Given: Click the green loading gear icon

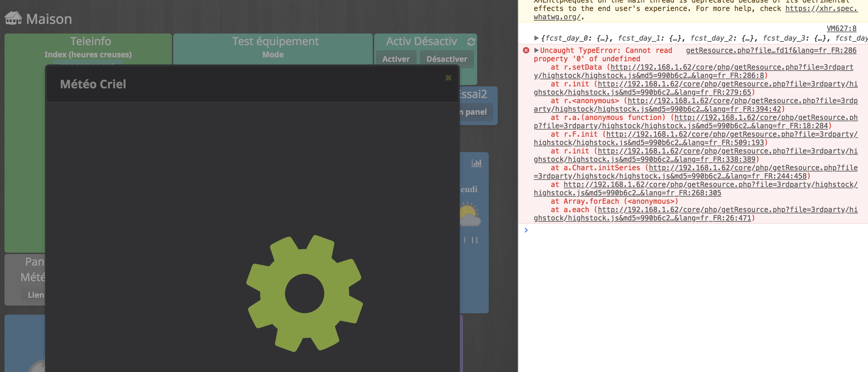Looking at the screenshot, I should tap(304, 293).
